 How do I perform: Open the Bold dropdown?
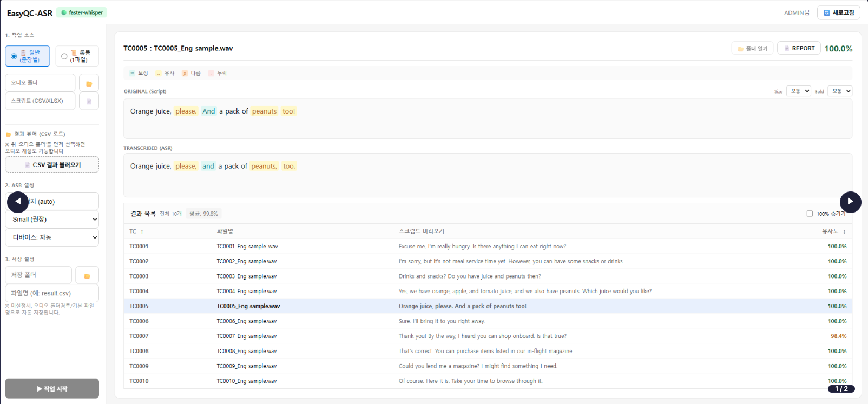pos(839,91)
